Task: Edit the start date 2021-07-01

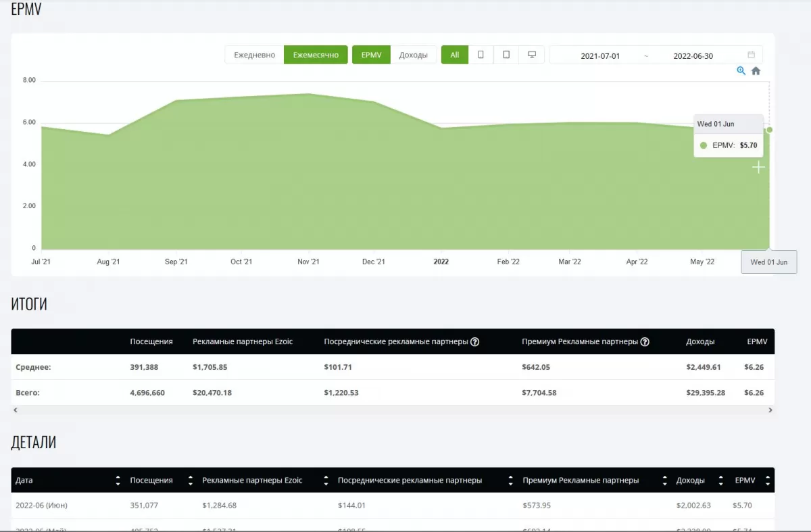Action: (x=600, y=56)
